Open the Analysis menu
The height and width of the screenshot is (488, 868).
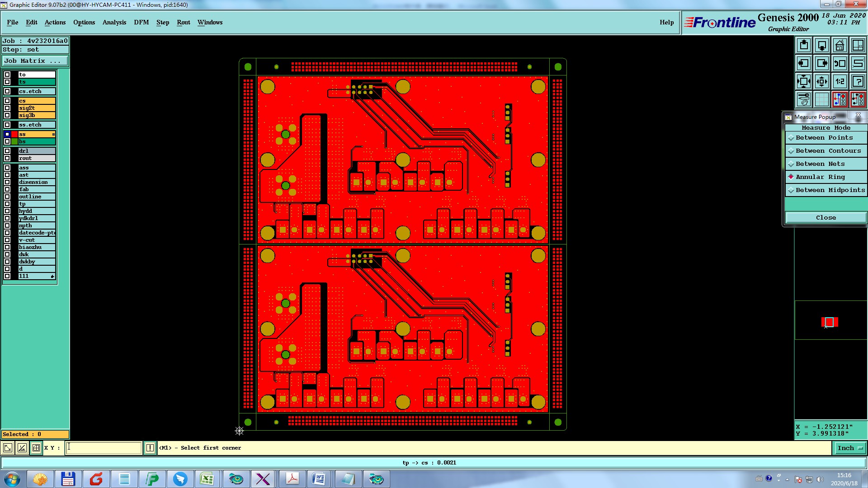click(114, 22)
